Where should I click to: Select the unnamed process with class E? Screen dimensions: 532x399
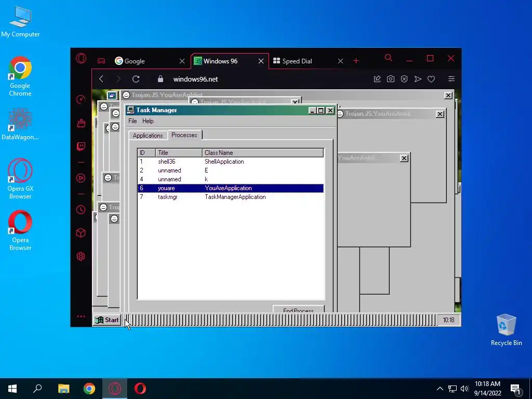click(x=230, y=170)
